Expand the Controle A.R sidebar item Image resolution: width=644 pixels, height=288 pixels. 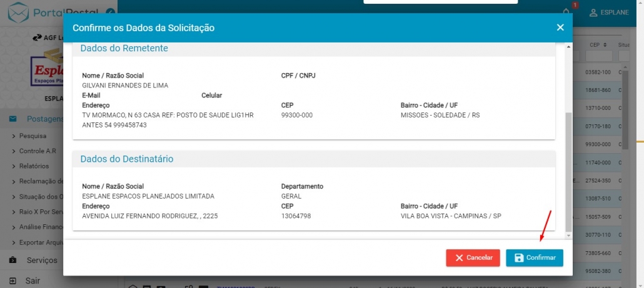click(x=39, y=151)
